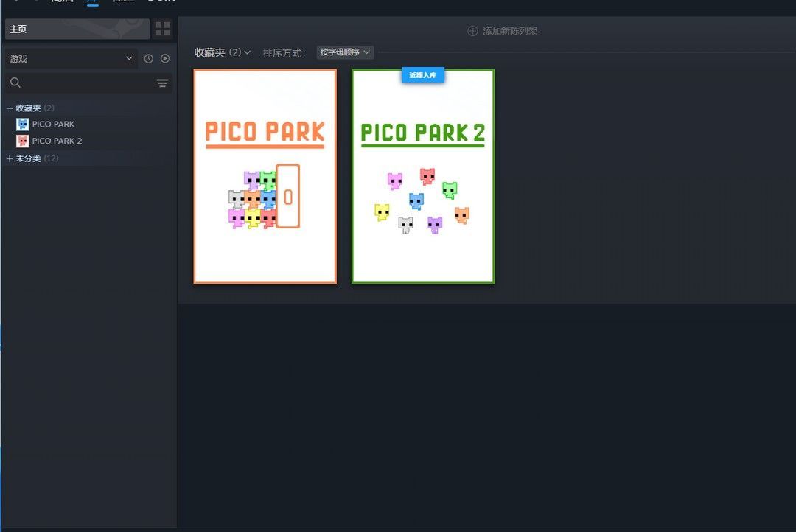Click the clock icon for recent activity
The height and width of the screenshot is (532, 796).
pos(149,58)
